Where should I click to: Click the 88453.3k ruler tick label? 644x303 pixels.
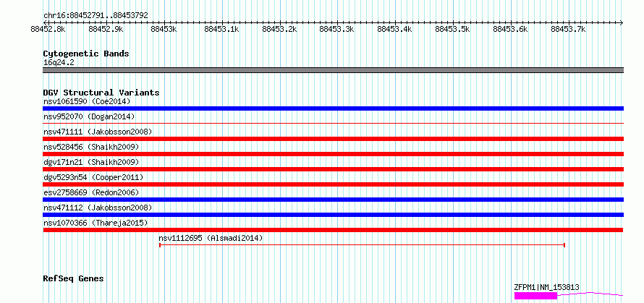point(336,30)
